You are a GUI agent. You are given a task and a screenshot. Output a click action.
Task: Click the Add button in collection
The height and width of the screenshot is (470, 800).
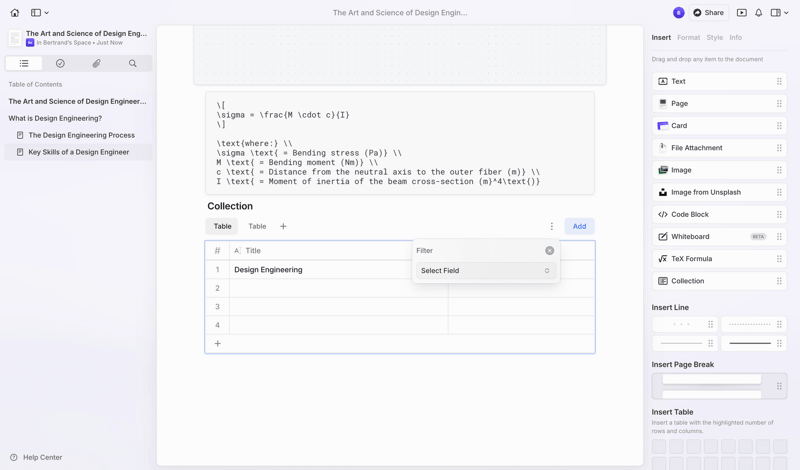[579, 226]
